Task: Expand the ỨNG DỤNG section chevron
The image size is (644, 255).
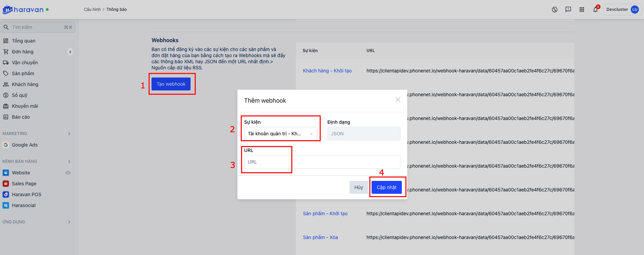Action: click(69, 222)
